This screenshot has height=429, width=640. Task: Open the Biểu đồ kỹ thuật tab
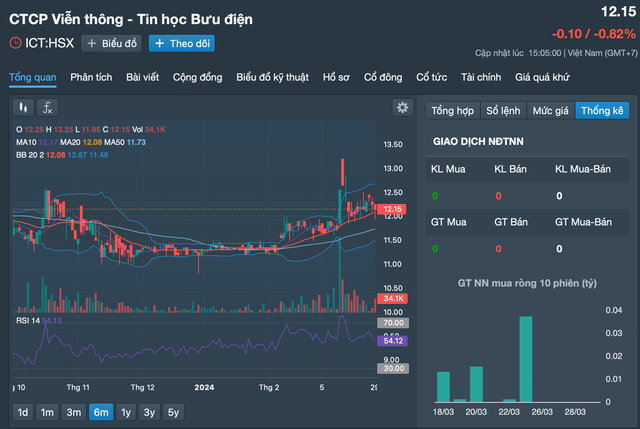[273, 77]
